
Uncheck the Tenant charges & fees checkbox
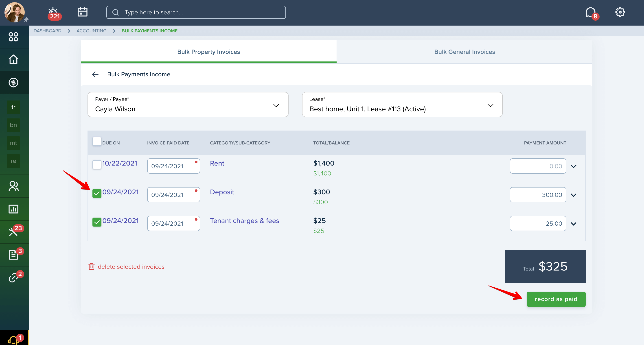point(97,222)
